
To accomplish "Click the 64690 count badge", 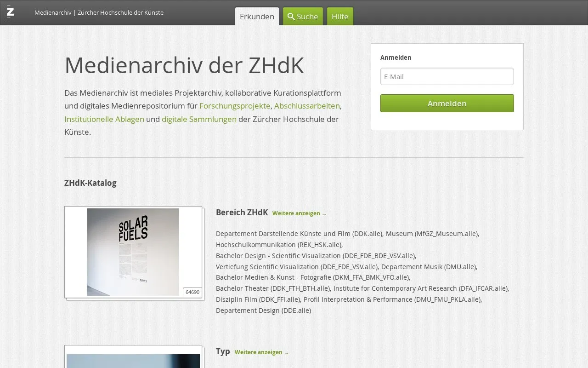I will [192, 292].
